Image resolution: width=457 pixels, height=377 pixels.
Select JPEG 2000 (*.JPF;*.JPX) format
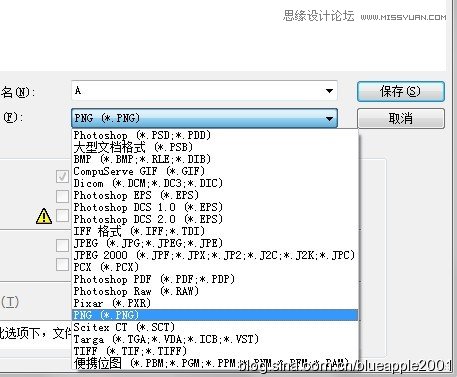click(x=215, y=255)
